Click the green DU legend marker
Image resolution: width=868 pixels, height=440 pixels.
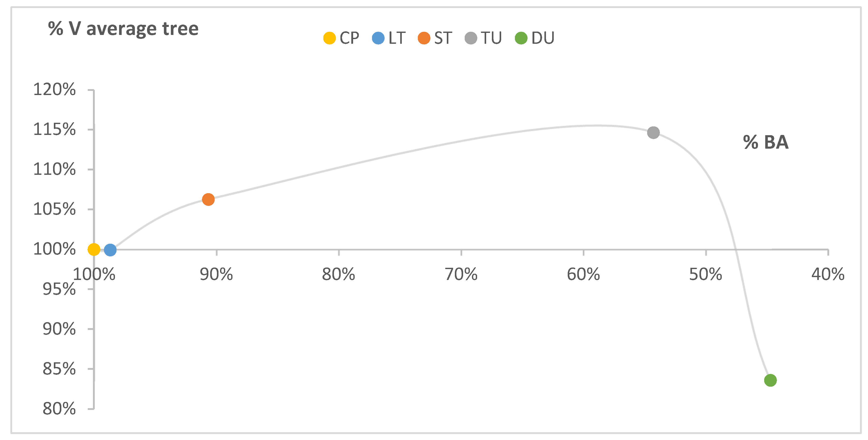click(x=521, y=38)
